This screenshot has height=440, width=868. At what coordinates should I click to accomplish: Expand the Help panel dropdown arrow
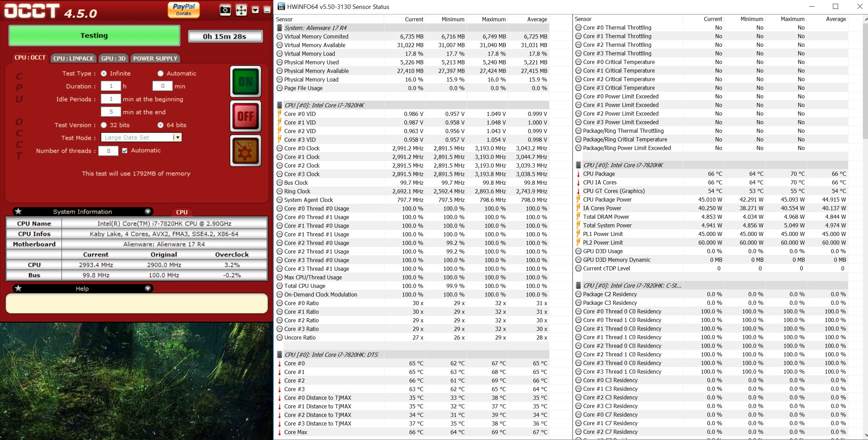pos(148,288)
